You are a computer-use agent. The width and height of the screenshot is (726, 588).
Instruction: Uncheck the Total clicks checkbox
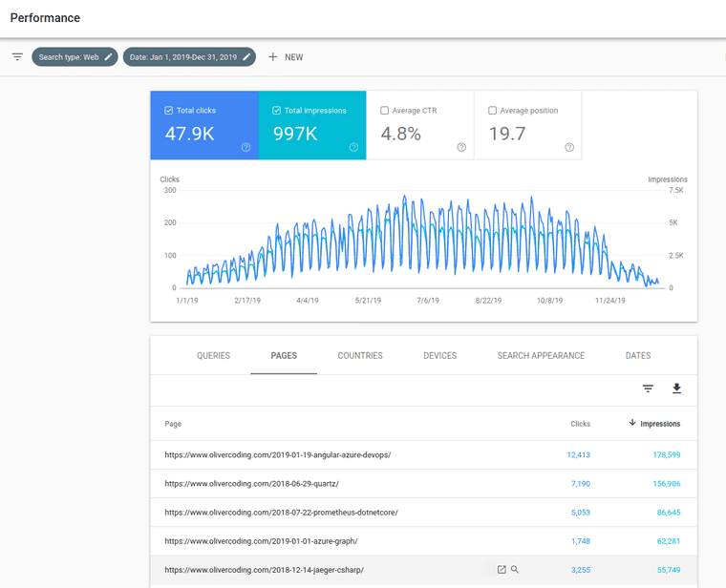tap(169, 111)
